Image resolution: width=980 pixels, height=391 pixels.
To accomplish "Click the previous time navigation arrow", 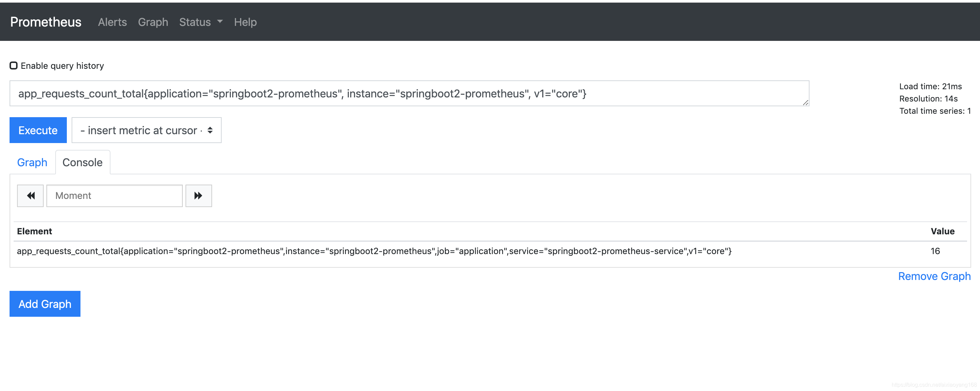I will 30,195.
